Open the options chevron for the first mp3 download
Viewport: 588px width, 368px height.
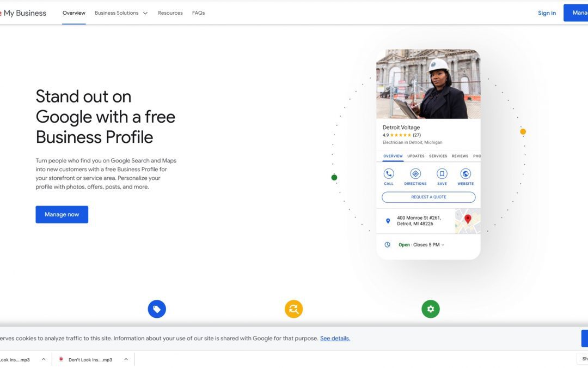click(x=44, y=359)
